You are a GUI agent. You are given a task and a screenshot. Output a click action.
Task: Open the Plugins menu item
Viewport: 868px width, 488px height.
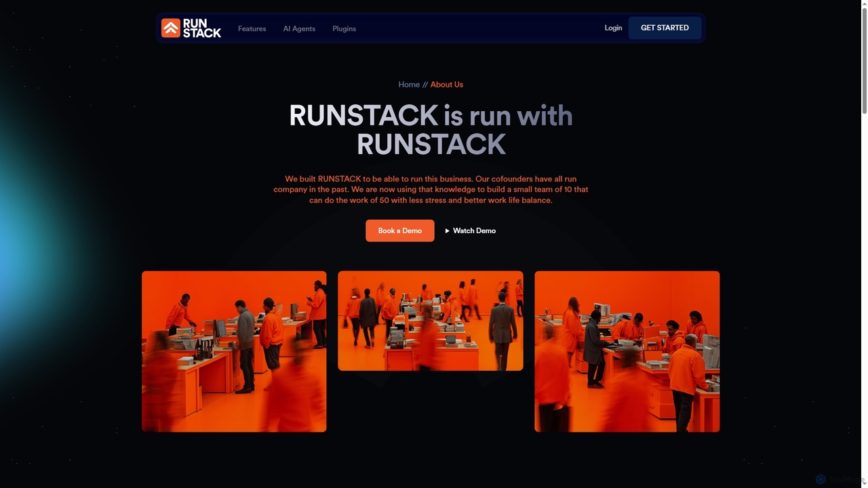(344, 28)
